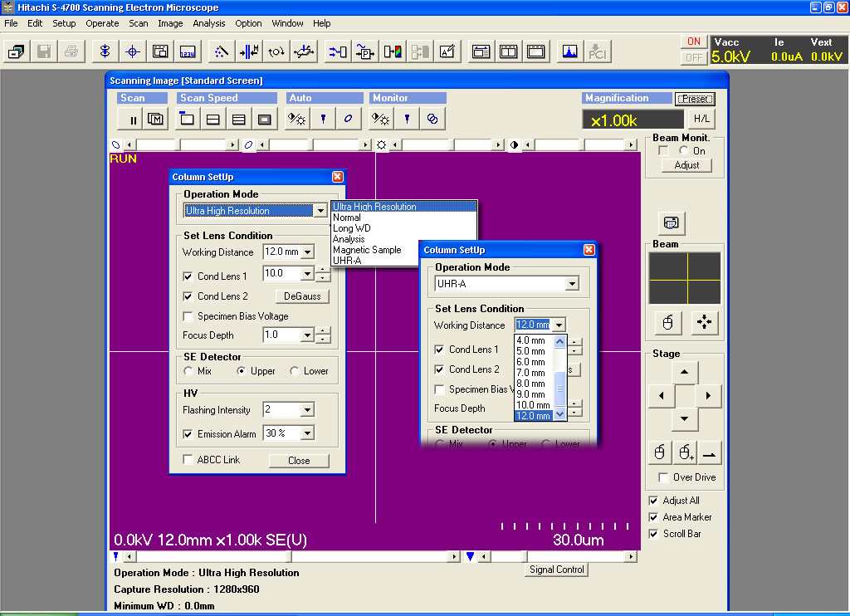The width and height of the screenshot is (850, 616).
Task: Click the '1234' data entry toolbar icon
Action: (188, 52)
